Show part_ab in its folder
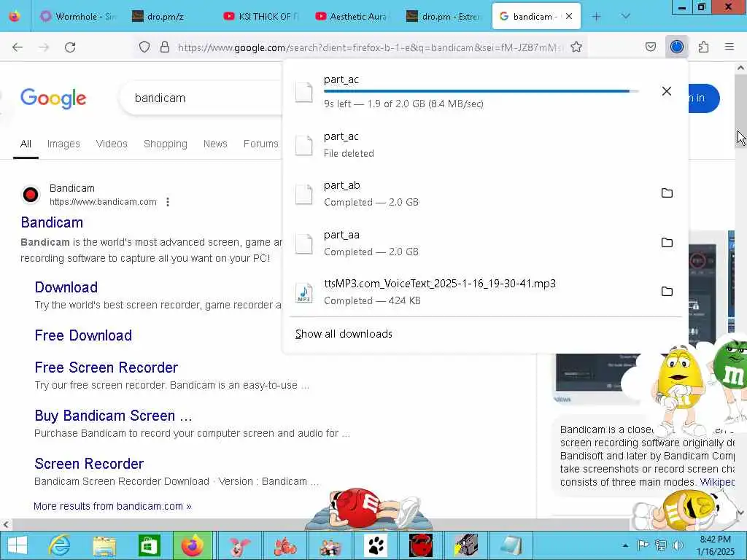 pyautogui.click(x=667, y=192)
